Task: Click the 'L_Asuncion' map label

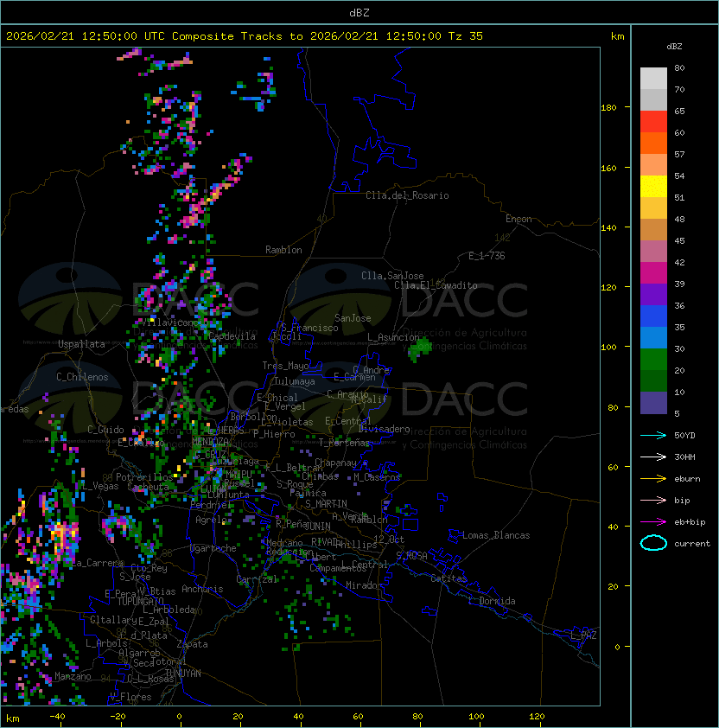Action: 393,336
